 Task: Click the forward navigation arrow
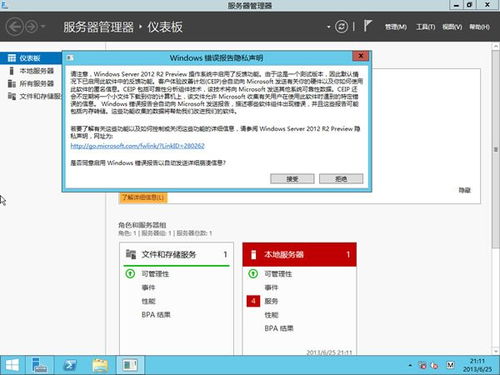click(x=31, y=27)
